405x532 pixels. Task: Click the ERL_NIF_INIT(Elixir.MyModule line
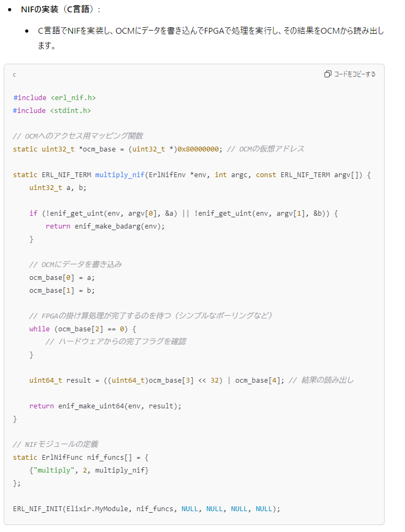[x=147, y=509]
